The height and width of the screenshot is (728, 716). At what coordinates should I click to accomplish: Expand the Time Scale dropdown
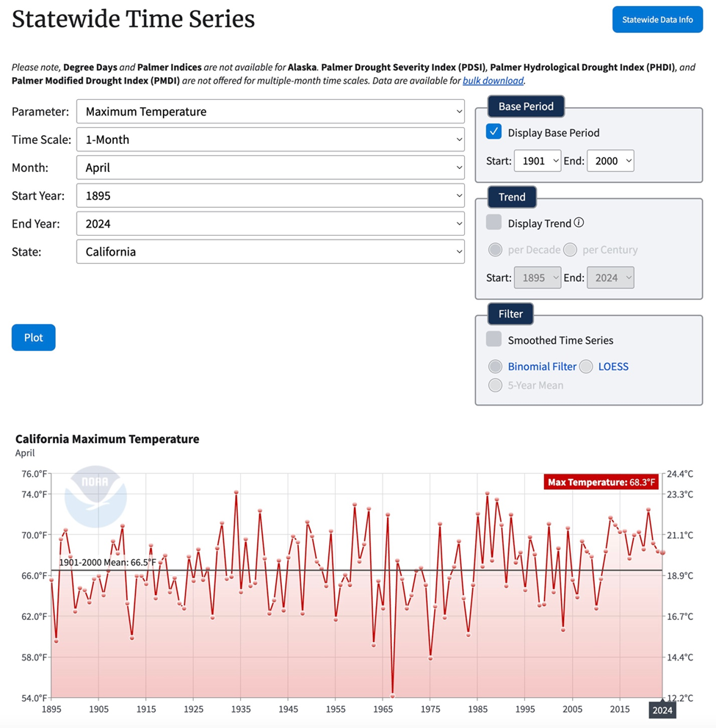point(270,140)
